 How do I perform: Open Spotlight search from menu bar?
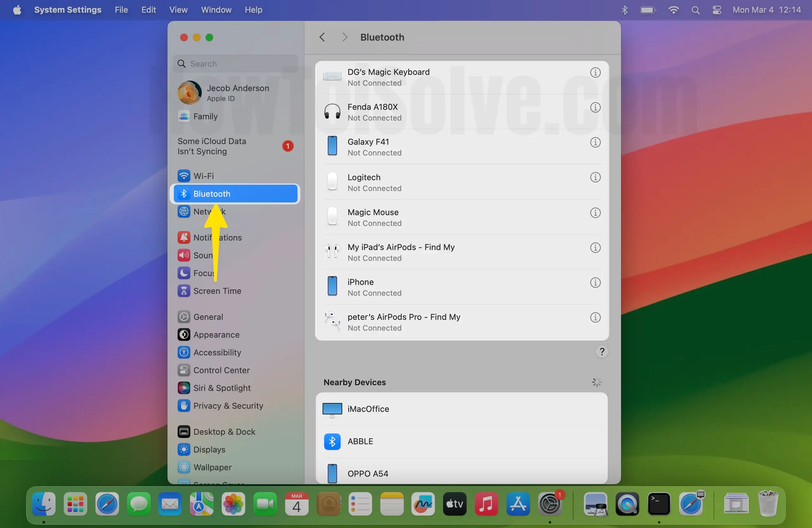click(695, 10)
